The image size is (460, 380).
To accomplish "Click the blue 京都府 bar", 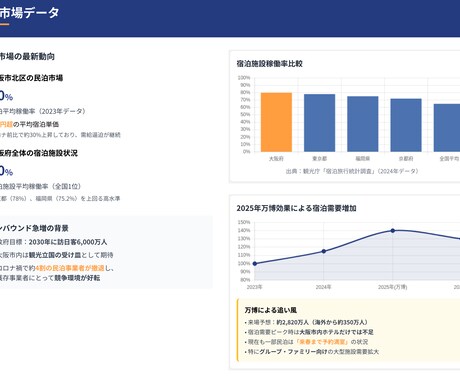I will pyautogui.click(x=406, y=125).
